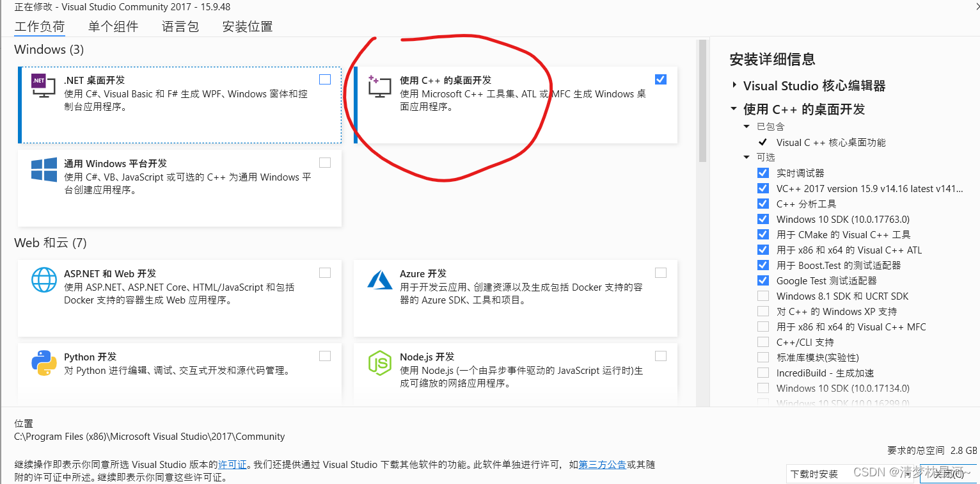Screen dimensions: 980x484
Task: Click the Azure 开发 logo icon
Action: [x=379, y=279]
